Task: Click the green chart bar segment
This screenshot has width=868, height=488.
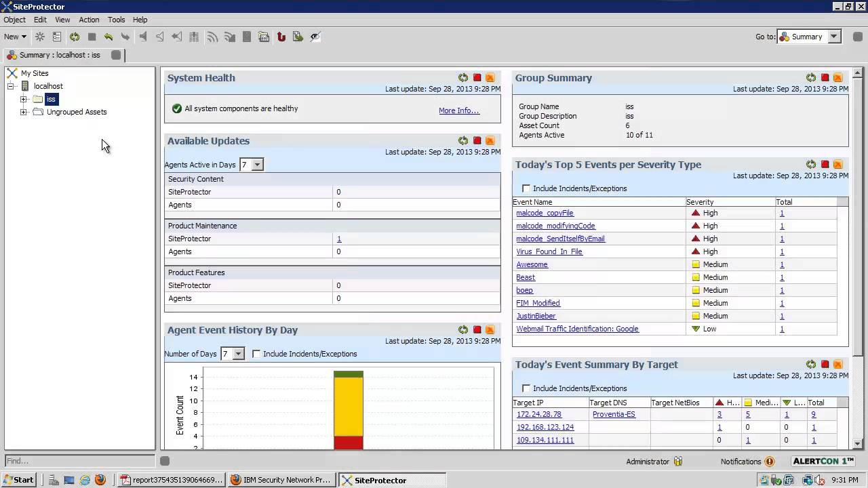Action: [349, 374]
